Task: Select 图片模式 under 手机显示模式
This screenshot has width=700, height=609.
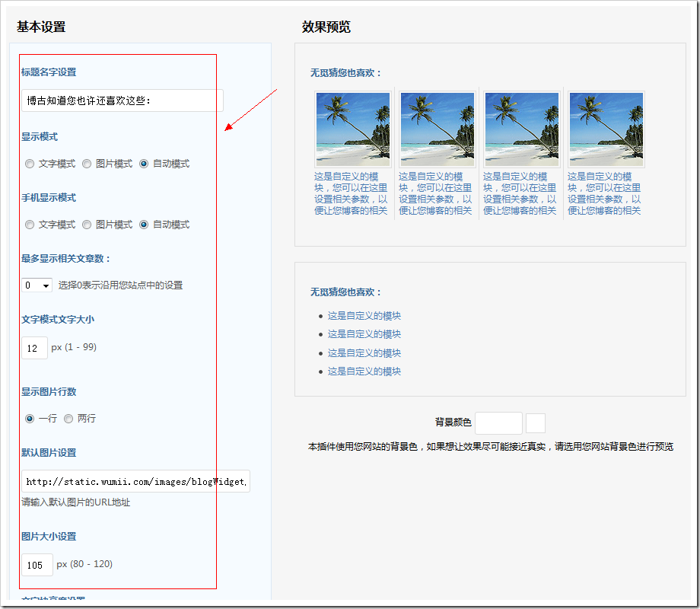Action: (87, 225)
